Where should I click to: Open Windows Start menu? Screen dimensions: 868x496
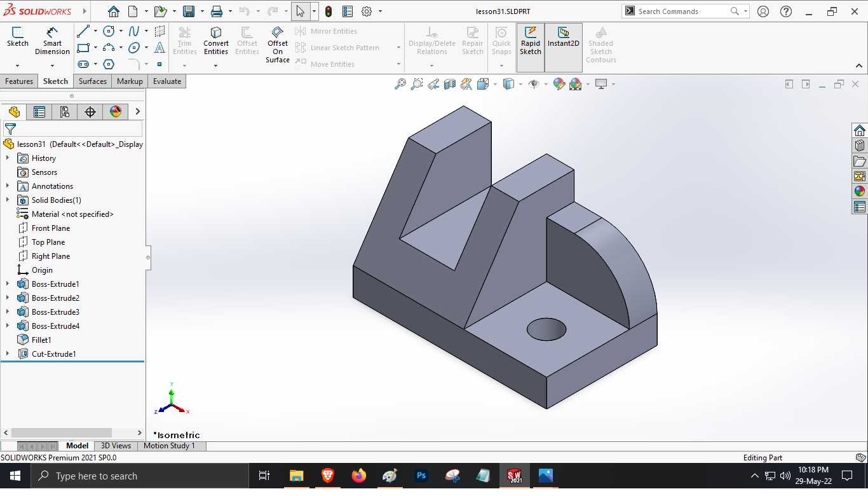15,476
